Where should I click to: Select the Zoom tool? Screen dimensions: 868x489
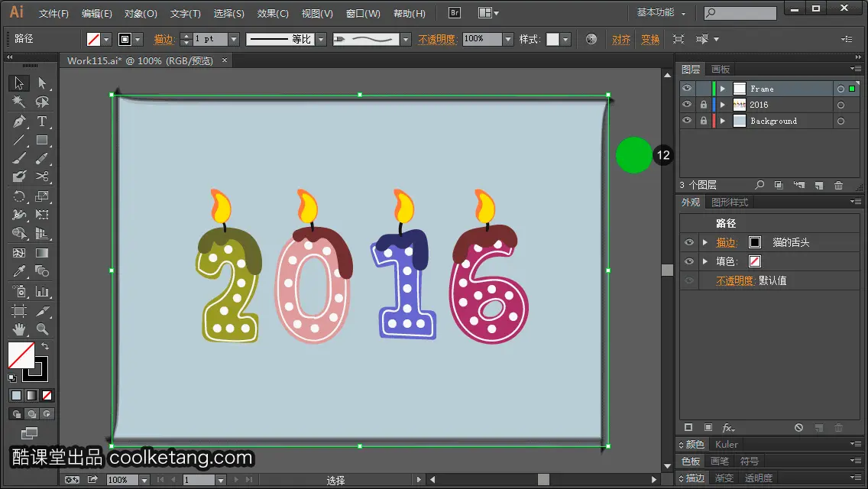pos(42,329)
